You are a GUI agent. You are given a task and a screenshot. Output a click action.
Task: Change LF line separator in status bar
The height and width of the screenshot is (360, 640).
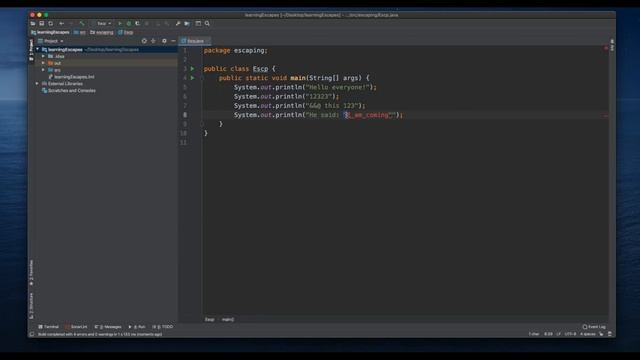tap(558, 334)
